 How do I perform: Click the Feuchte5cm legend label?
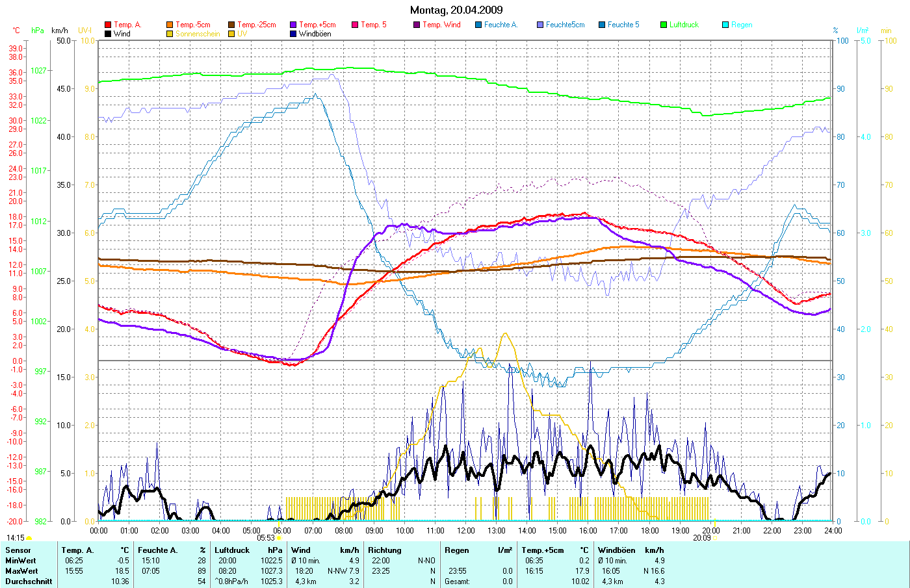[565, 25]
